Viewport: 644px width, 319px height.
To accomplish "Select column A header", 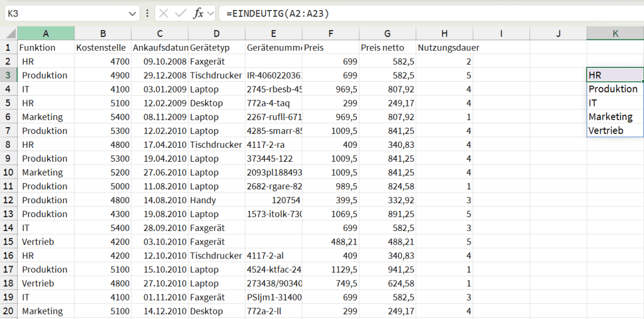I will 46,33.
